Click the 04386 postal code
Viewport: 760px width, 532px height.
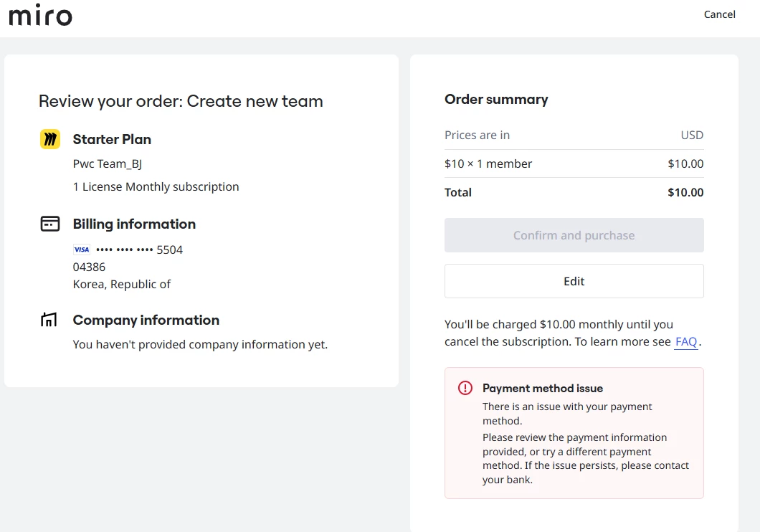[89, 267]
